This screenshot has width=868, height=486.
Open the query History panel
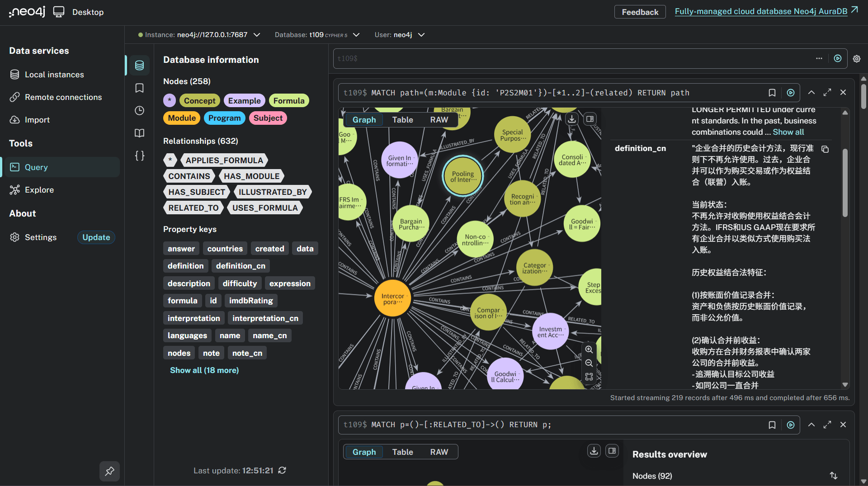coord(139,110)
